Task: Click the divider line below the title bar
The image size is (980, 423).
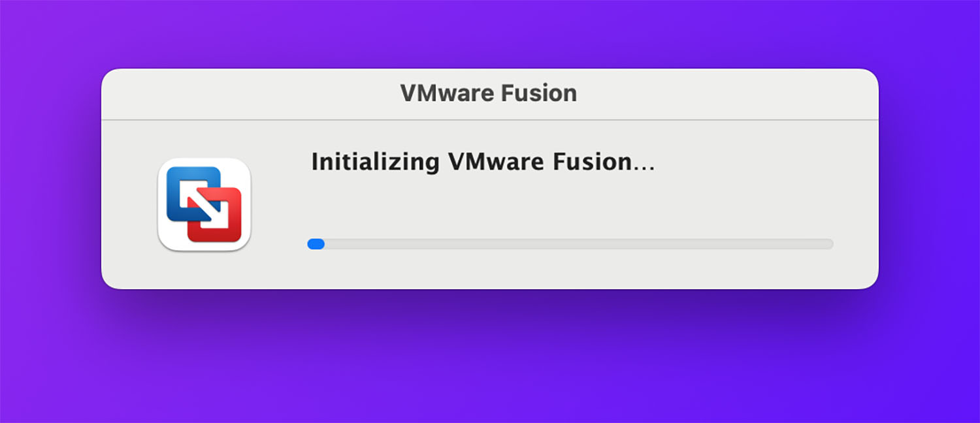Action: (490, 120)
